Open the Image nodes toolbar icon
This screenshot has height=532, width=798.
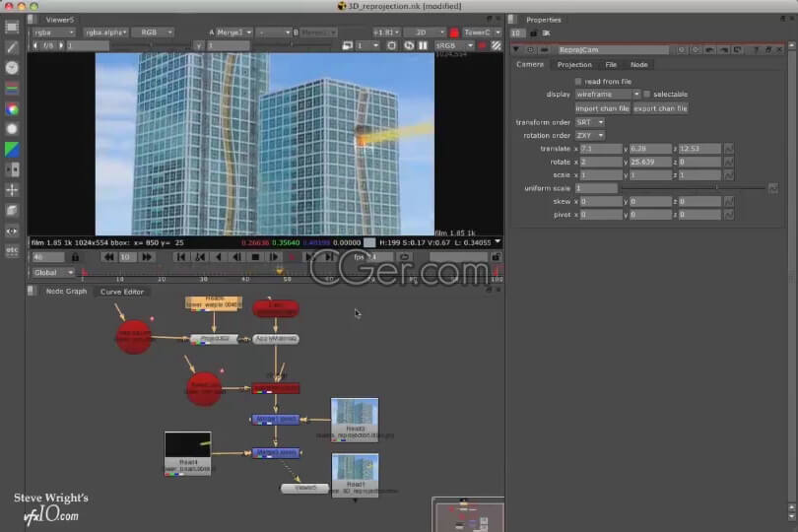[x=12, y=27]
